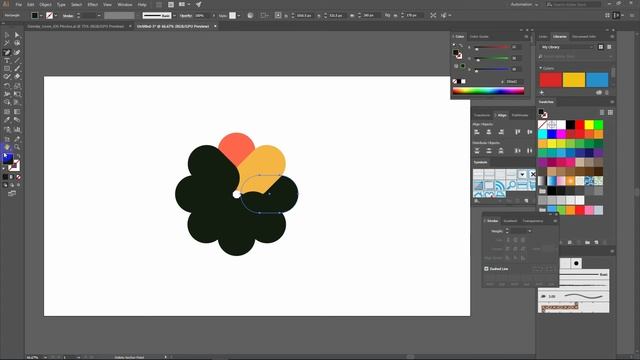The height and width of the screenshot is (360, 640).
Task: Click the Search Adobe Stock field
Action: tap(573, 4)
